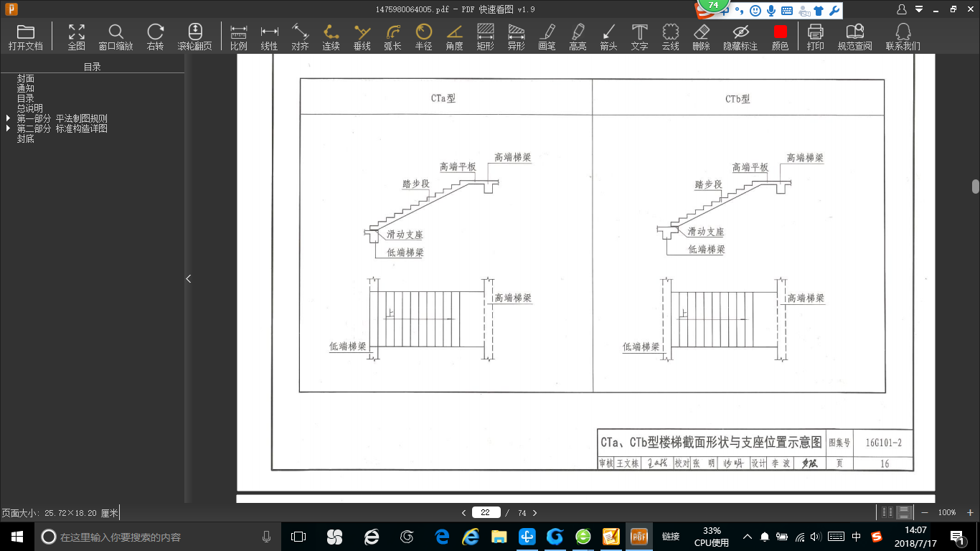Select the 半径 radius tool
980x551 pixels.
point(423,36)
